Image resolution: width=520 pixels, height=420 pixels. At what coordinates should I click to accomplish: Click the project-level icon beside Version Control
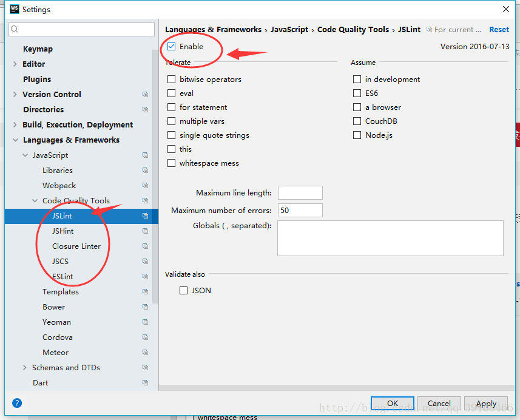[145, 94]
